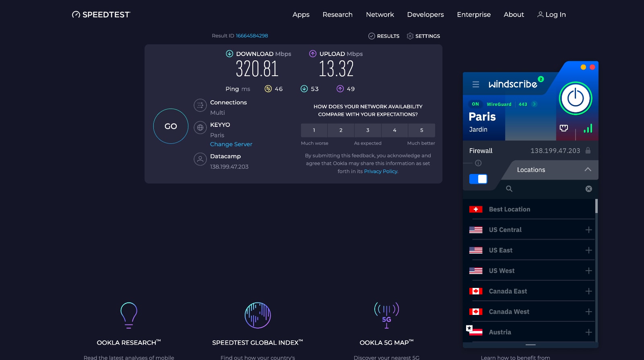Open the Developers menu
The height and width of the screenshot is (360, 644).
click(425, 14)
